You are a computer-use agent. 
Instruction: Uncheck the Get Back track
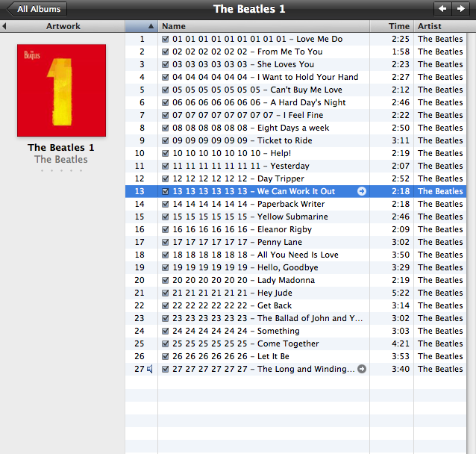pos(165,305)
